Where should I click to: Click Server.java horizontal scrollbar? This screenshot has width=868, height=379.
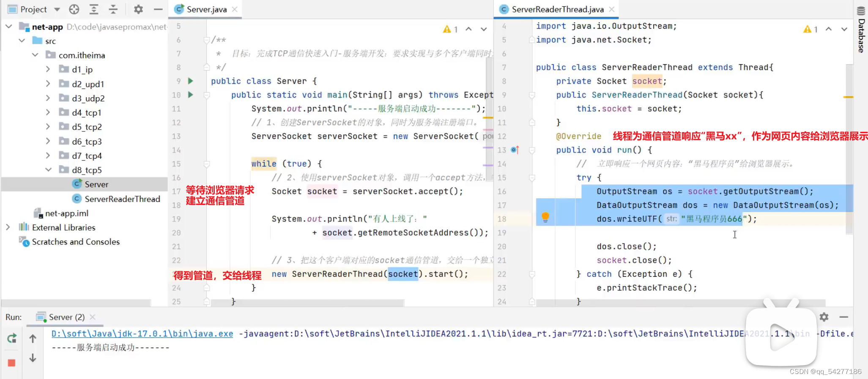tap(307, 303)
